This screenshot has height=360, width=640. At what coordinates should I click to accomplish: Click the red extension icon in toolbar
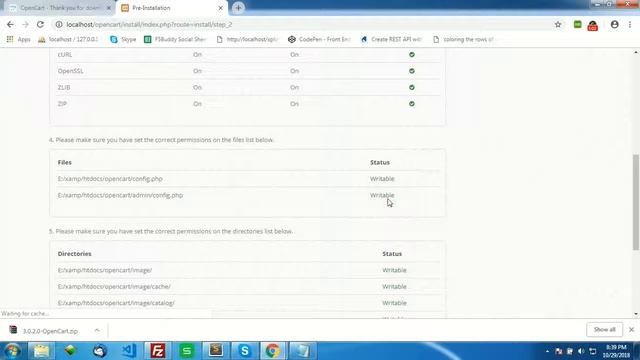point(593,26)
